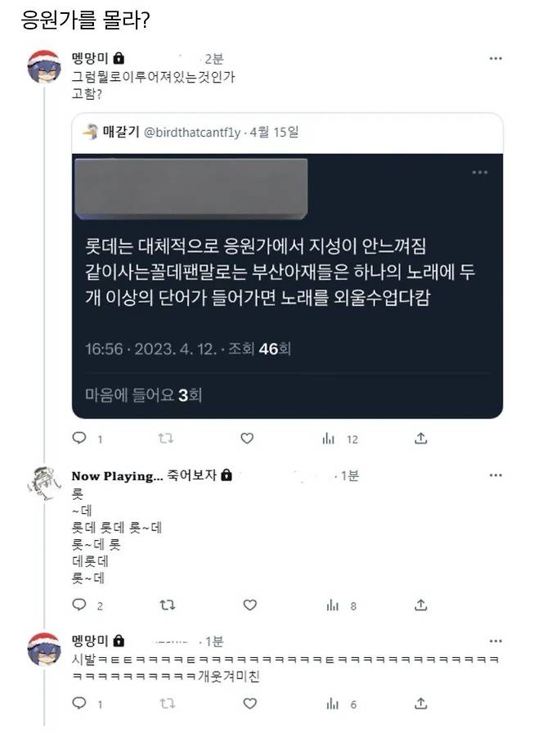Click the view analytics icon showing 12 views
This screenshot has width=538, height=756.
pyautogui.click(x=328, y=439)
